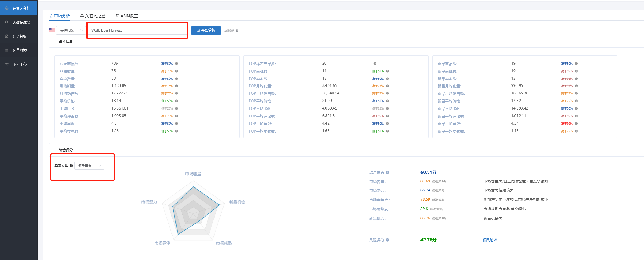The width and height of the screenshot is (644, 260).
Task: Select the 市场分析 tab
Action: pos(60,16)
